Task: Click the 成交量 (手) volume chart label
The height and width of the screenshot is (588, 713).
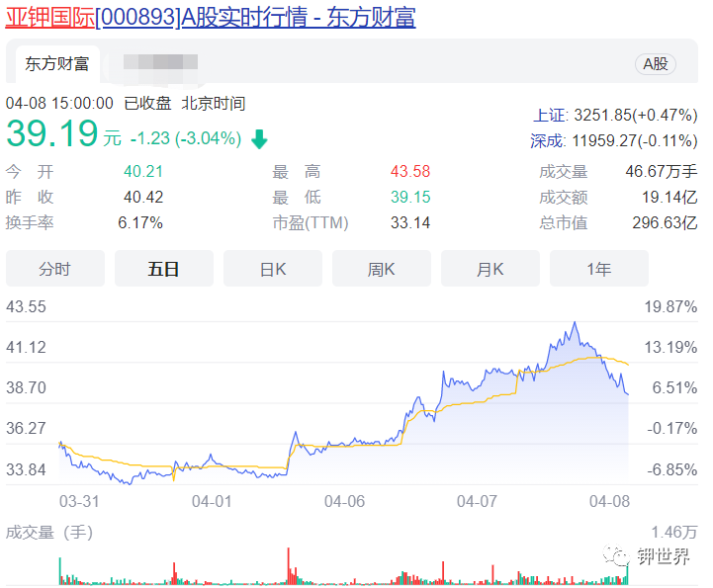Action: tap(49, 532)
